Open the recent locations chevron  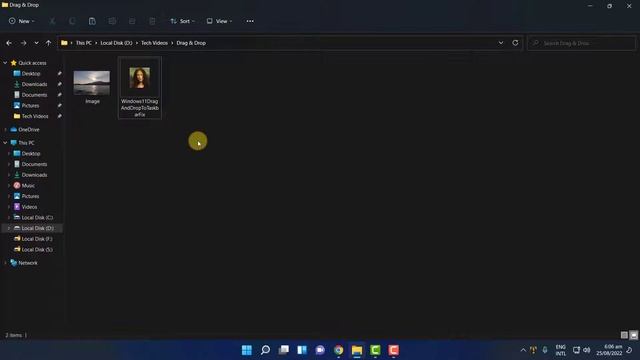pos(36,43)
